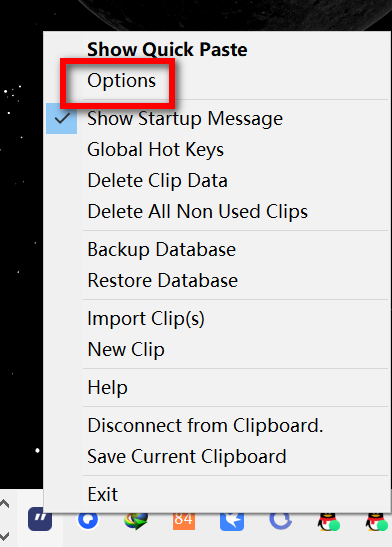Select Backup Database
This screenshot has height=547, width=392.
161,250
